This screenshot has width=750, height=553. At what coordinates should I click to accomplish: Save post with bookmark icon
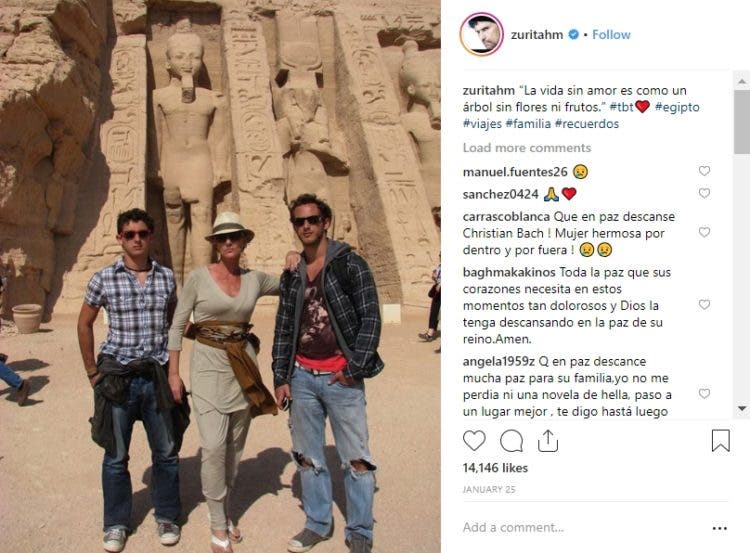720,441
